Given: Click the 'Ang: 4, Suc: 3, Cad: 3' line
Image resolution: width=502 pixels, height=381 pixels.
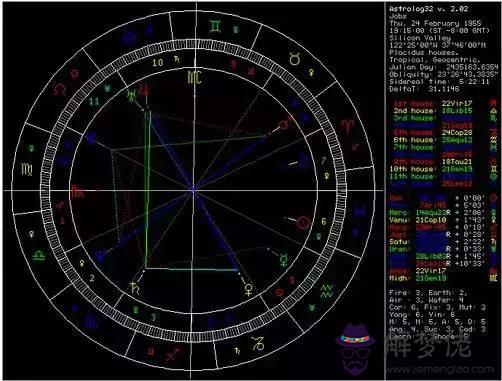Looking at the screenshot, I should (x=437, y=329).
